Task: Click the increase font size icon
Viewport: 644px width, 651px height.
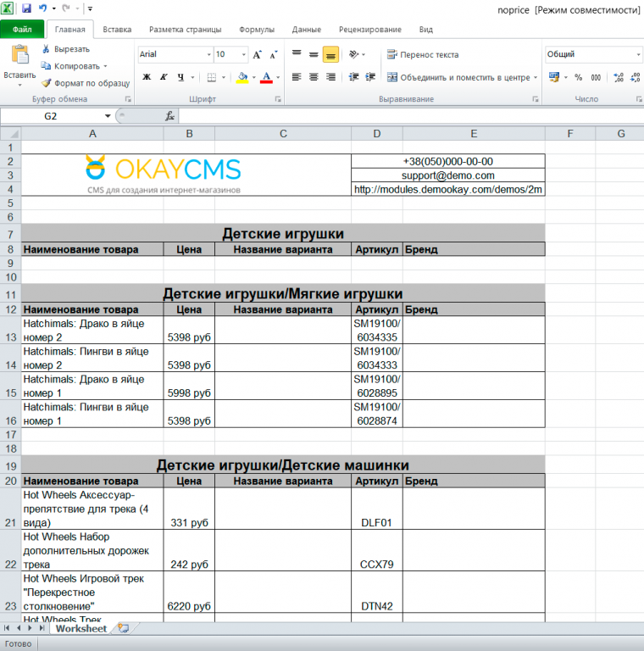Action: pyautogui.click(x=258, y=54)
